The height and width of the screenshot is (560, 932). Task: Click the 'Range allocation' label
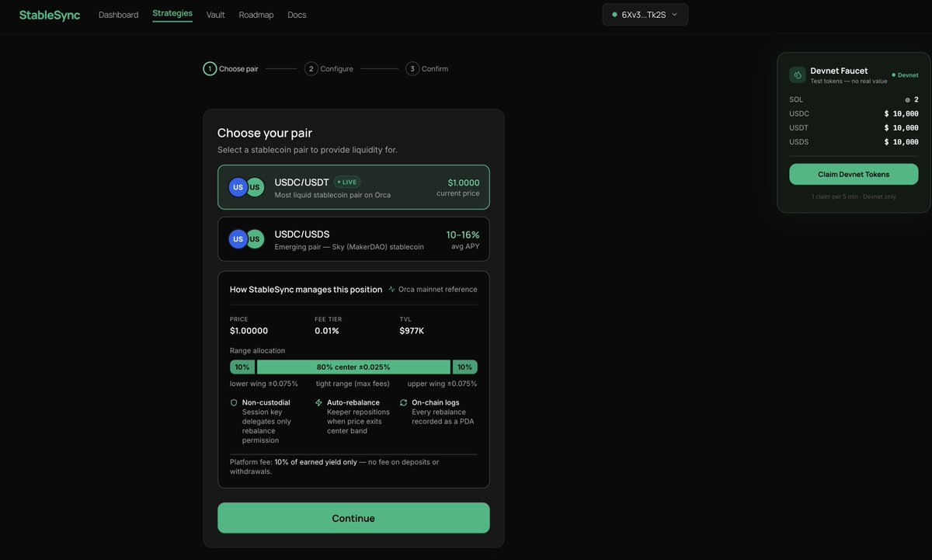257,351
